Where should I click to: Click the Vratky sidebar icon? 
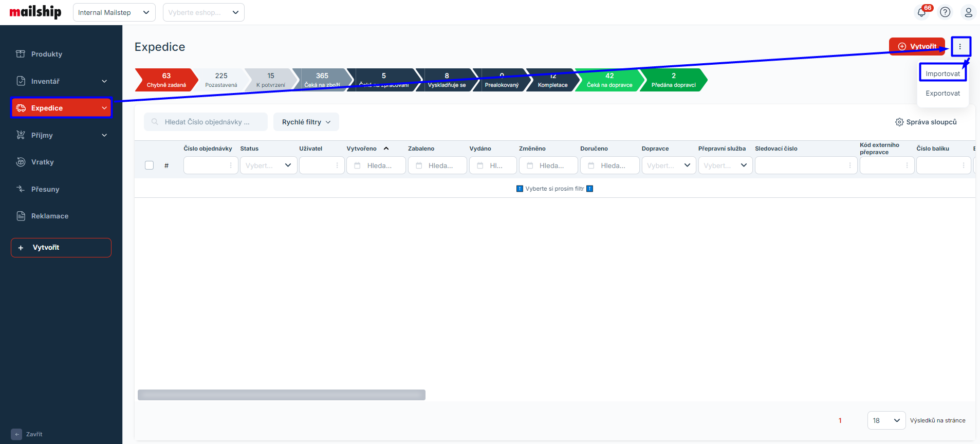tap(21, 162)
